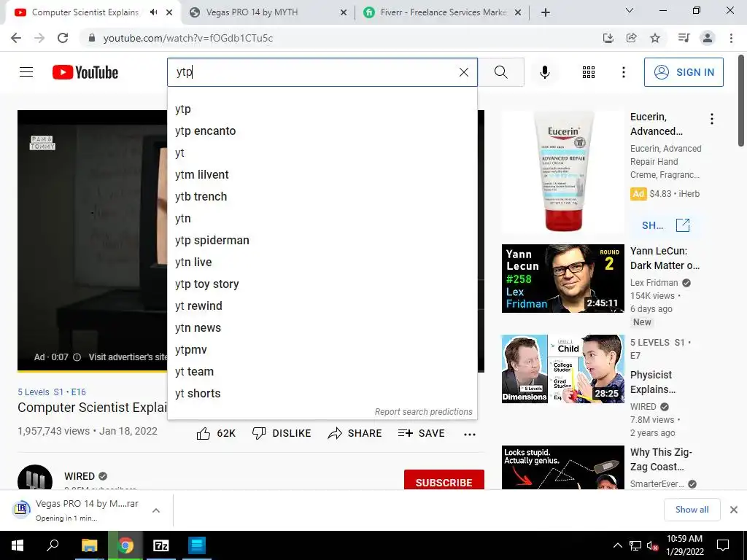Viewport: 747px width, 560px height.
Task: Select the 'ytp toy story' suggestion
Action: coord(322,284)
